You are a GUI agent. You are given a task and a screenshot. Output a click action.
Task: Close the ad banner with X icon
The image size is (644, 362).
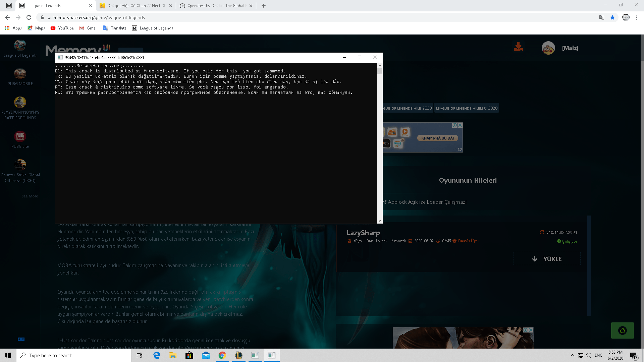coord(460,125)
